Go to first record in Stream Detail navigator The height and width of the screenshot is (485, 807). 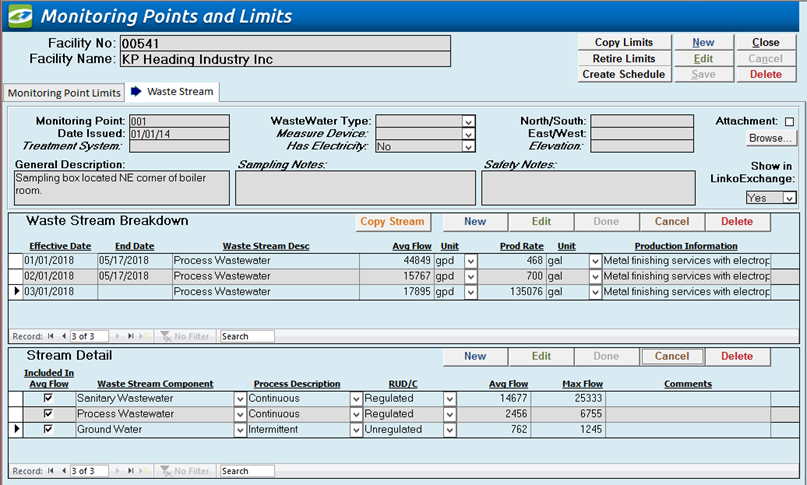[x=50, y=471]
